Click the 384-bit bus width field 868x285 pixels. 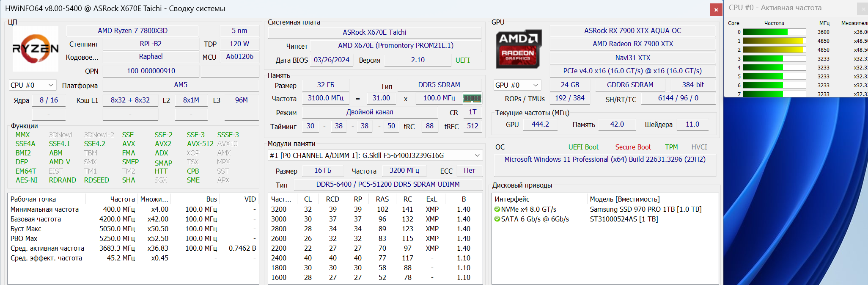(x=693, y=85)
